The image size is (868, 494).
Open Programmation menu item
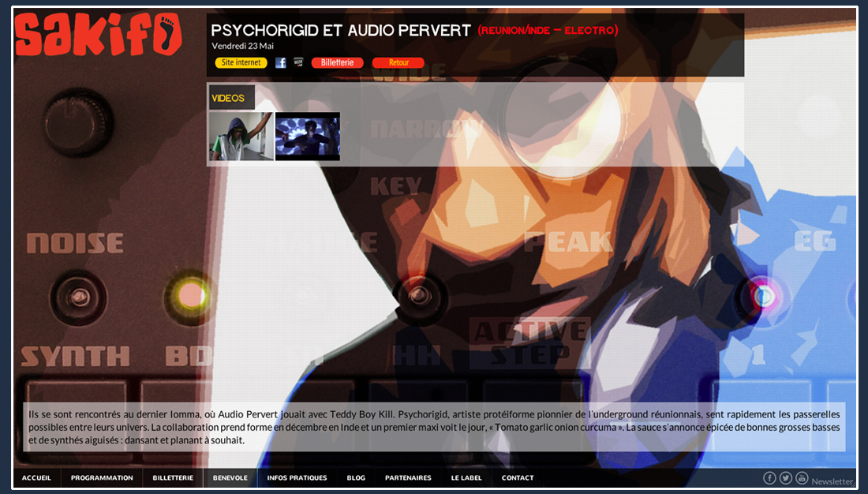[102, 477]
